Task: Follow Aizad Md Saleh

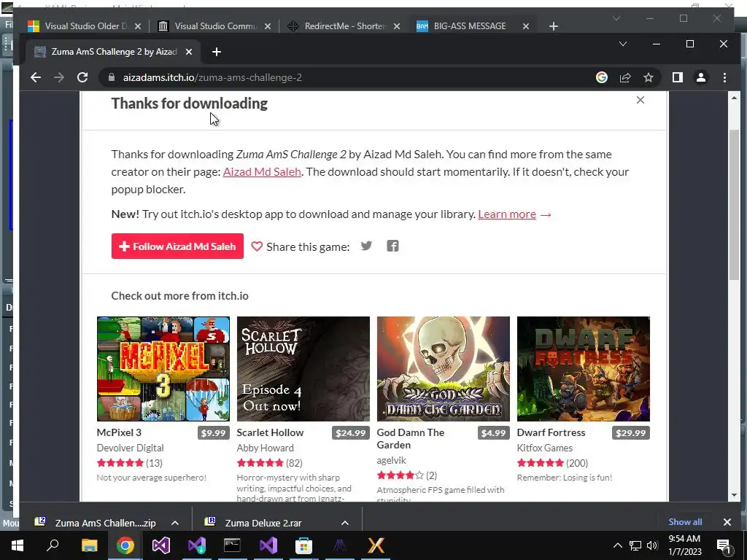Action: [x=177, y=246]
